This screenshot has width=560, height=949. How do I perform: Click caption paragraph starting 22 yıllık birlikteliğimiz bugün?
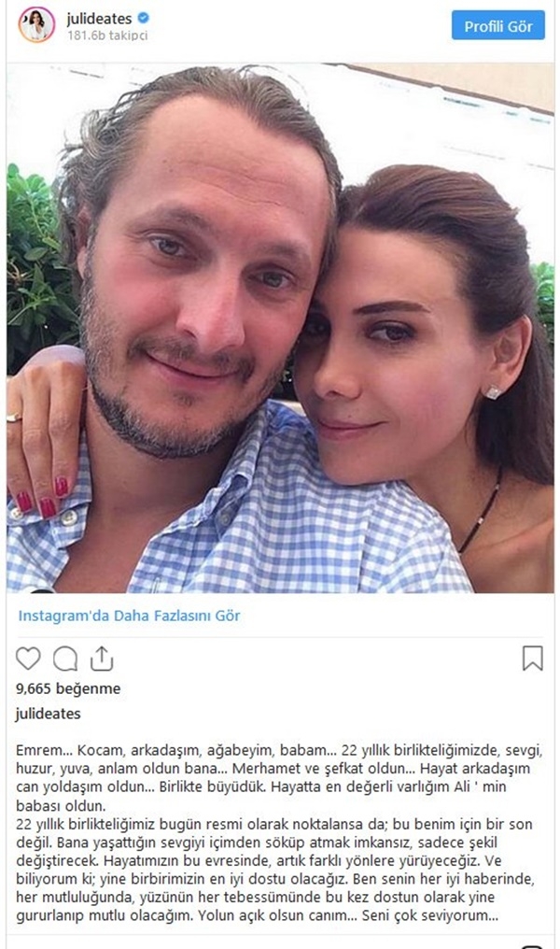tap(275, 869)
